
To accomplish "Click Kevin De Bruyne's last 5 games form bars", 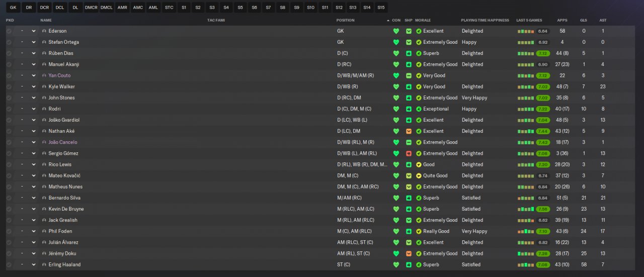I will (x=526, y=209).
